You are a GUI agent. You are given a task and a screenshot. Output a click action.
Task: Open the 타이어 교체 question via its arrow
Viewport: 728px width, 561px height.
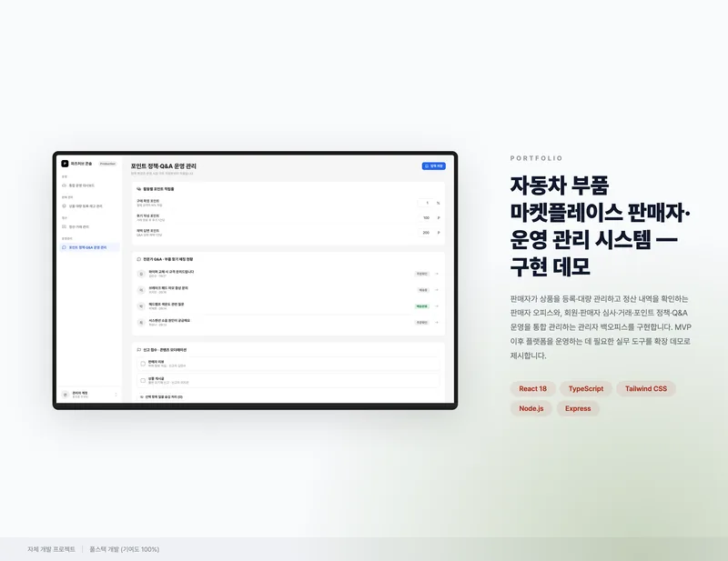[437, 274]
